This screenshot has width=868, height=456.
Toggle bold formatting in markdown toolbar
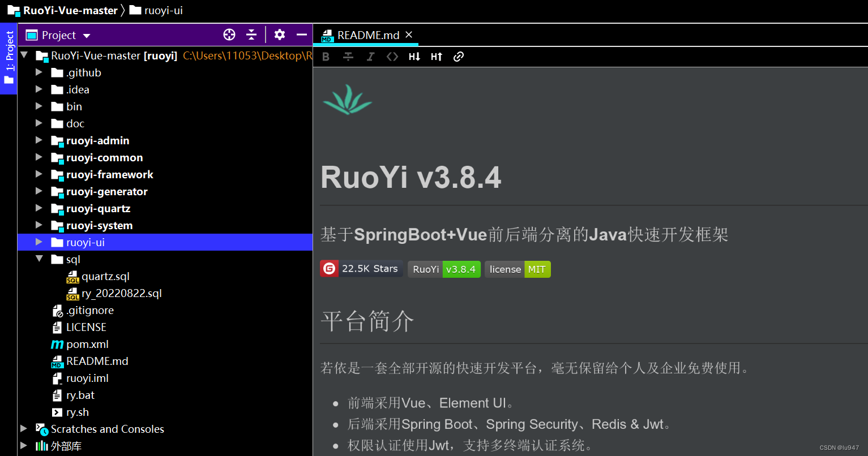point(326,57)
